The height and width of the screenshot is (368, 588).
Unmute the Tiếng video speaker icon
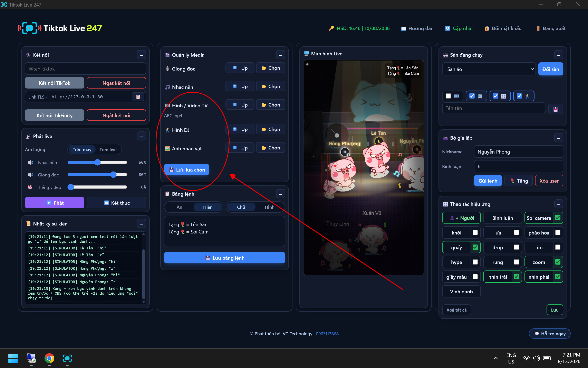point(30,187)
